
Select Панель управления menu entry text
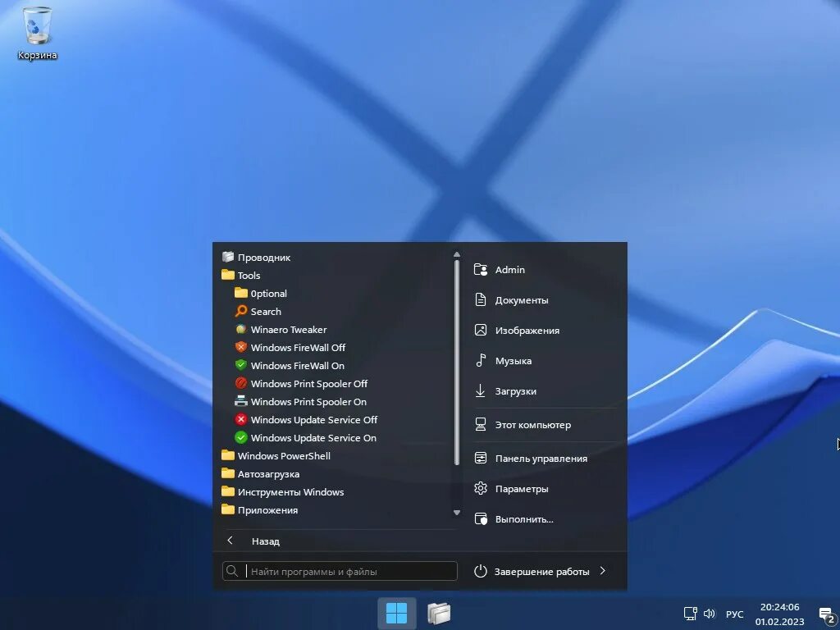541,459
